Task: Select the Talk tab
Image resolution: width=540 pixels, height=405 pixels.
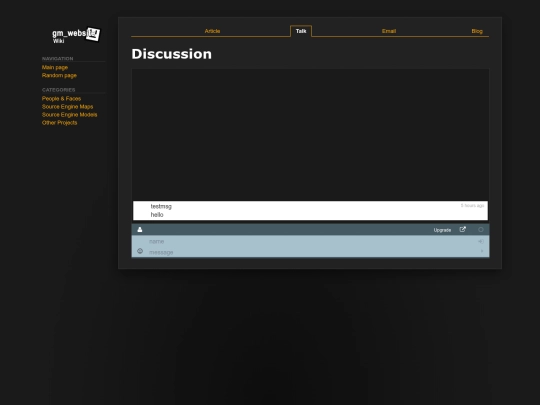Action: [301, 31]
